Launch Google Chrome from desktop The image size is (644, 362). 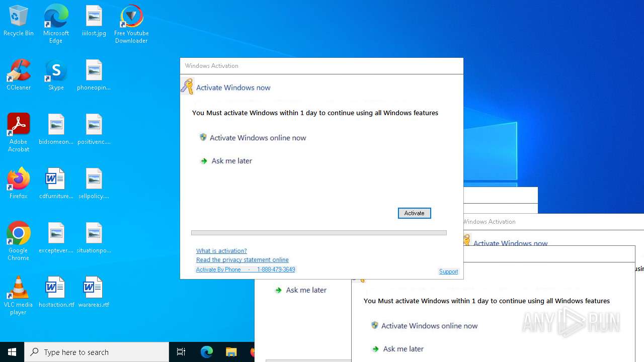(x=19, y=241)
